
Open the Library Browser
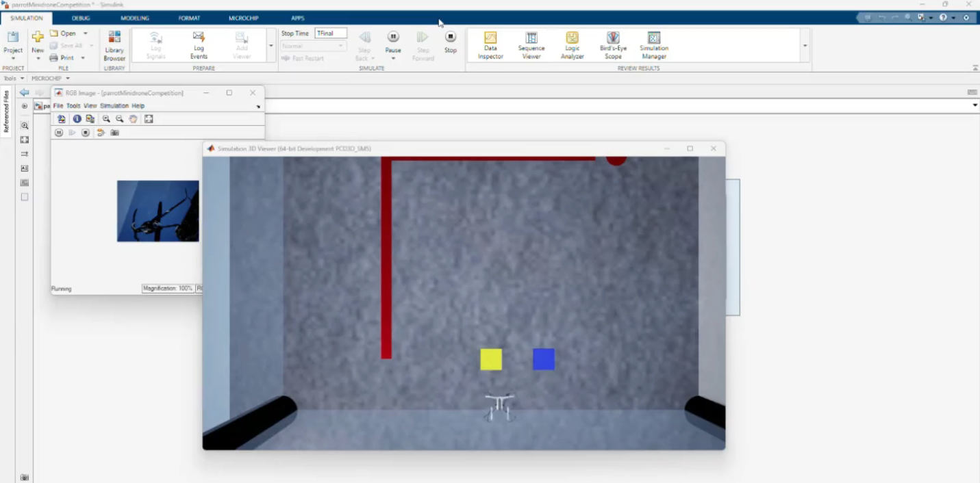pos(114,45)
